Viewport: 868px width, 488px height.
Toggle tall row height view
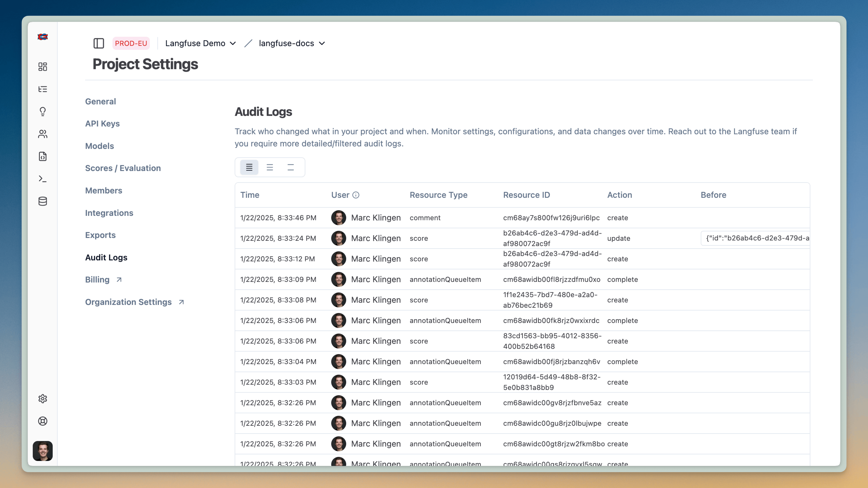point(291,167)
